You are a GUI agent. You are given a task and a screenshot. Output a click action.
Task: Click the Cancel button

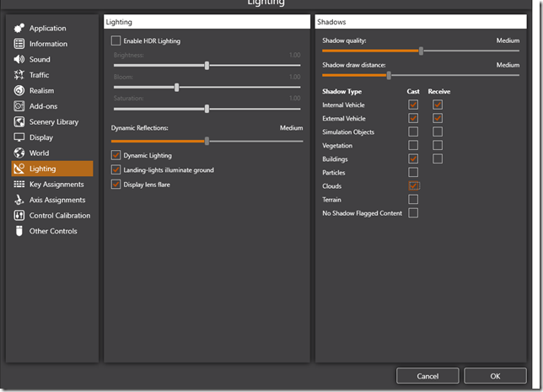click(427, 376)
